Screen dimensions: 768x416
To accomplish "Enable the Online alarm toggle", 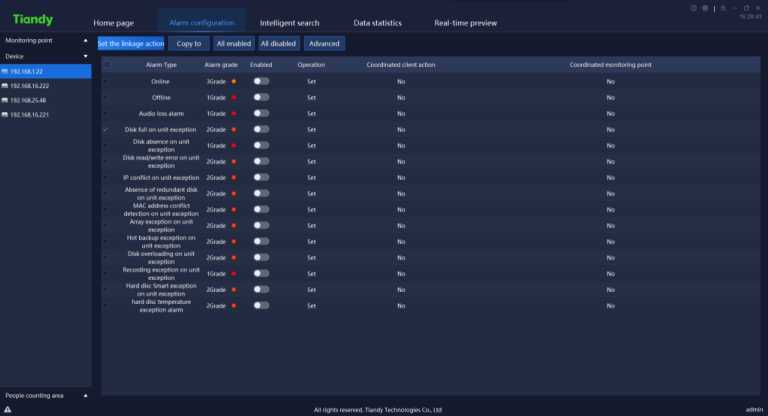I will tap(261, 80).
